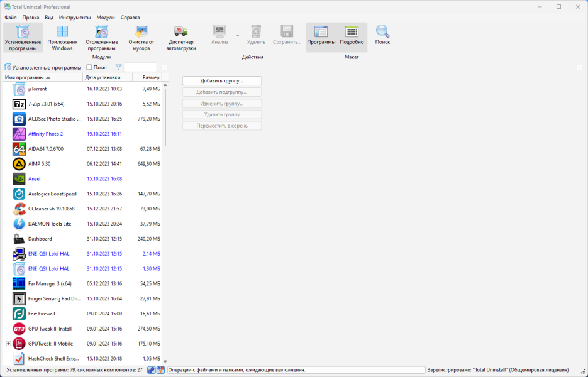Click the DAEMON Tools Lite icon
This screenshot has height=377, width=588.
(19, 224)
